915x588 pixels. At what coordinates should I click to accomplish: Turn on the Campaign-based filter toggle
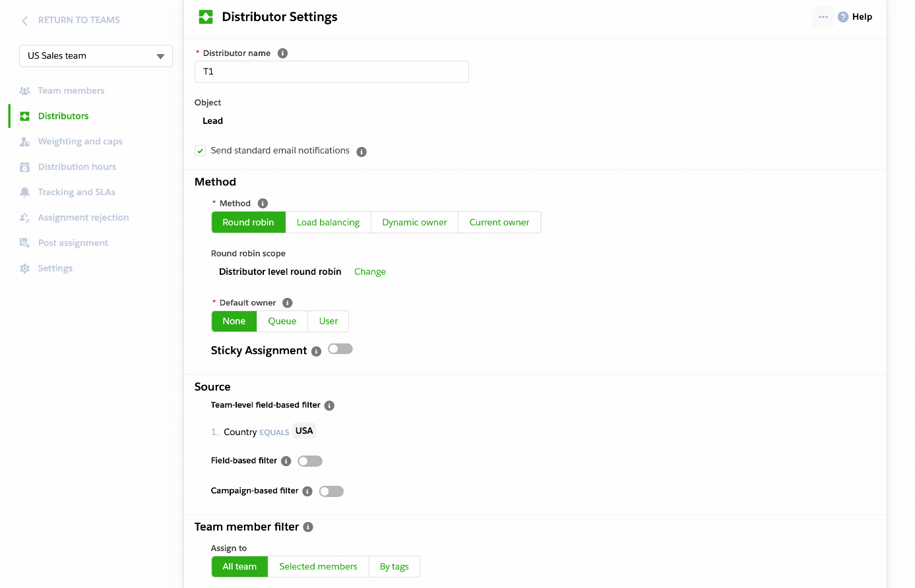331,492
